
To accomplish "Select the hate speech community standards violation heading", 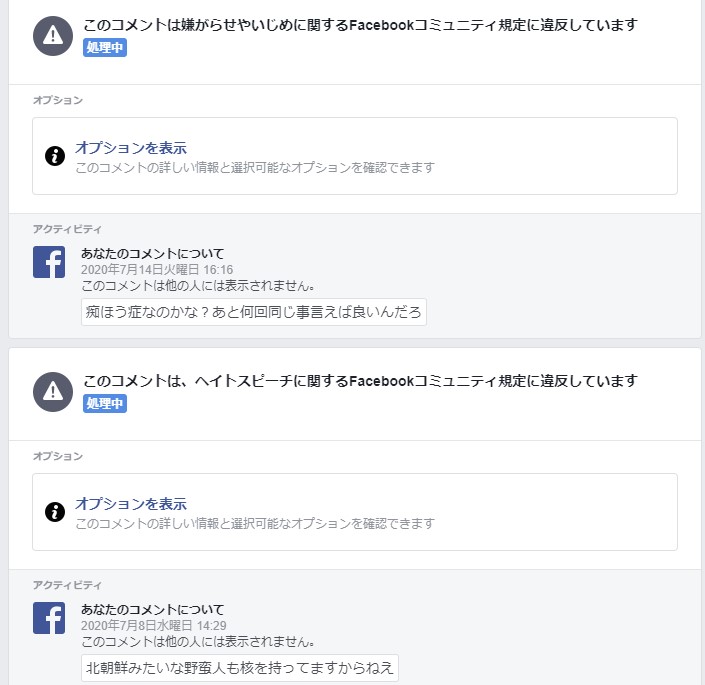I will click(360, 381).
